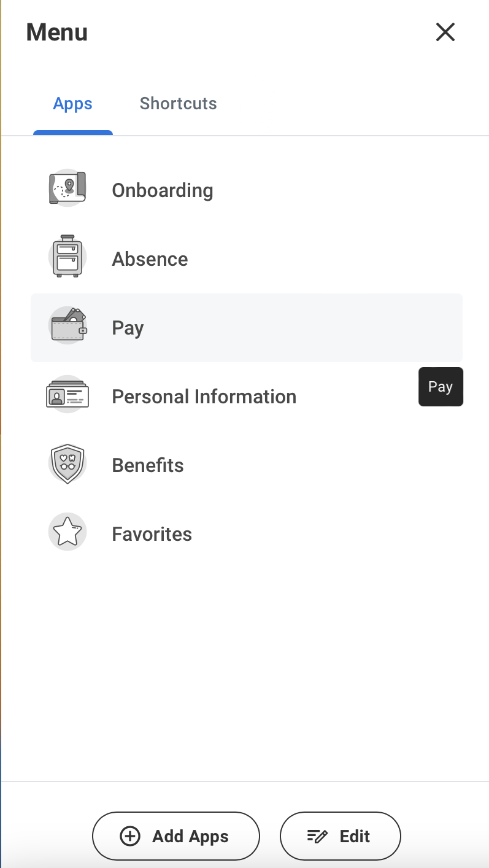
Task: Switch to the Shortcuts tab
Action: [178, 103]
